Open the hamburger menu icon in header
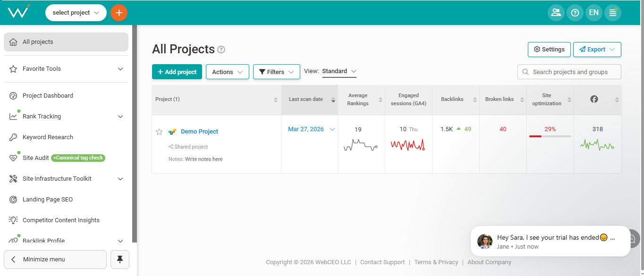The height and width of the screenshot is (276, 644). [x=613, y=13]
